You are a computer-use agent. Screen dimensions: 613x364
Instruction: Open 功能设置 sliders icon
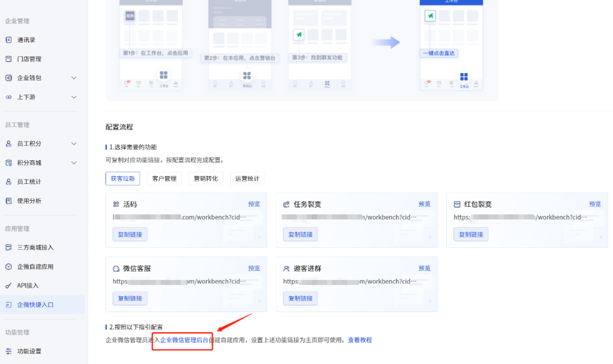pyautogui.click(x=8, y=351)
